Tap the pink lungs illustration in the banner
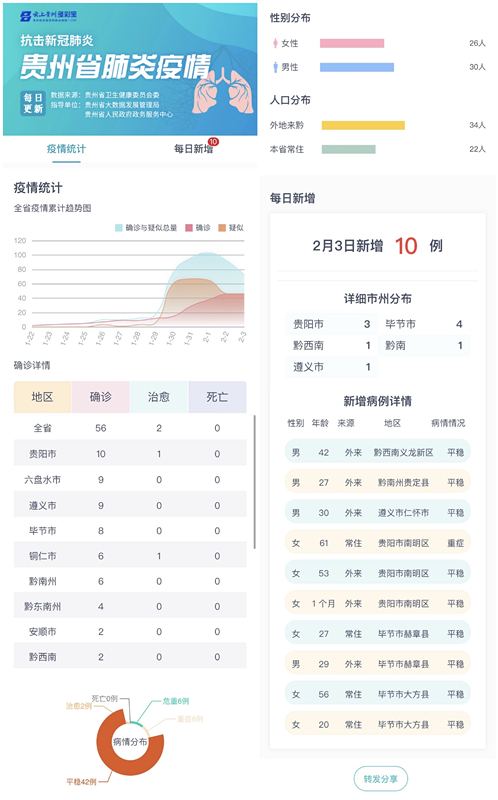Screen dimensions: 498x800 (x=223, y=91)
